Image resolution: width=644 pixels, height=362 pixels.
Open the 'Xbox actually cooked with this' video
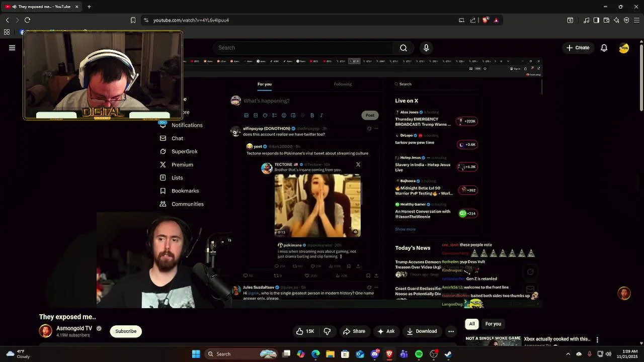[557, 339]
